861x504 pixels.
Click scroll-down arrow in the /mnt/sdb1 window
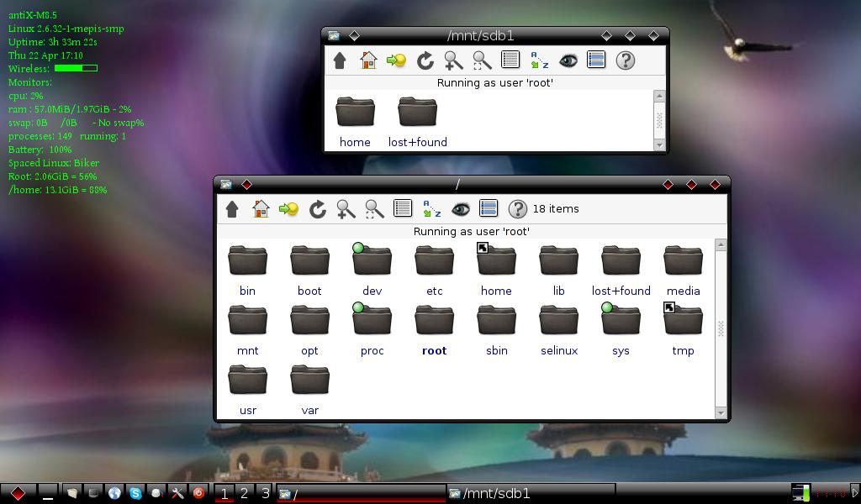tap(659, 145)
